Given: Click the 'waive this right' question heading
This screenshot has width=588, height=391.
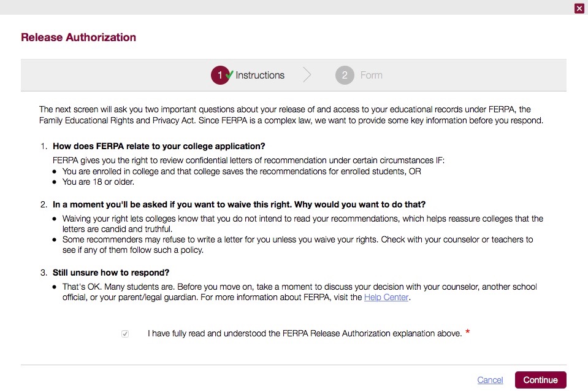Looking at the screenshot, I should pos(239,204).
